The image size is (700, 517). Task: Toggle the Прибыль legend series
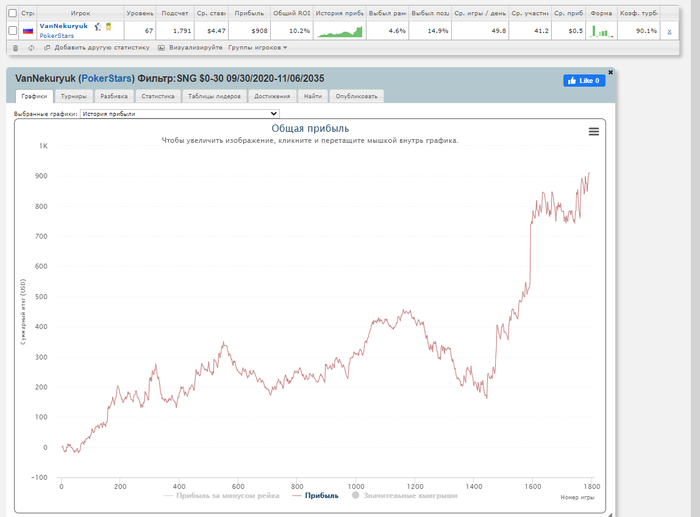pyautogui.click(x=315, y=496)
